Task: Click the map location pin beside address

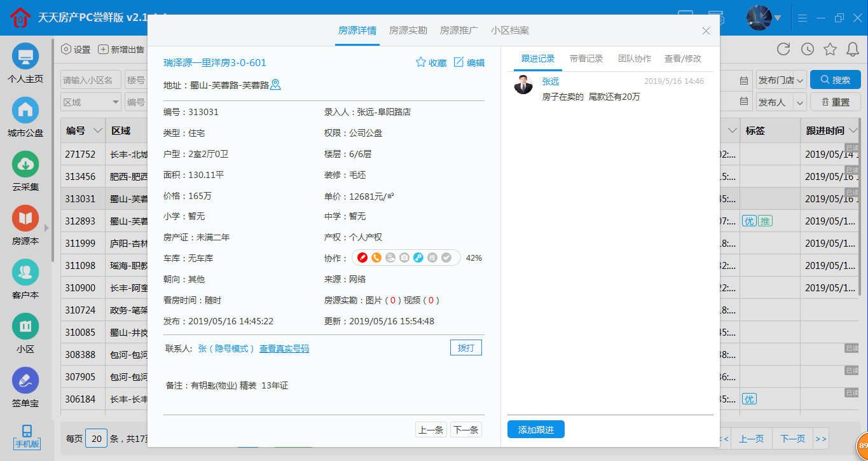Action: click(x=275, y=85)
